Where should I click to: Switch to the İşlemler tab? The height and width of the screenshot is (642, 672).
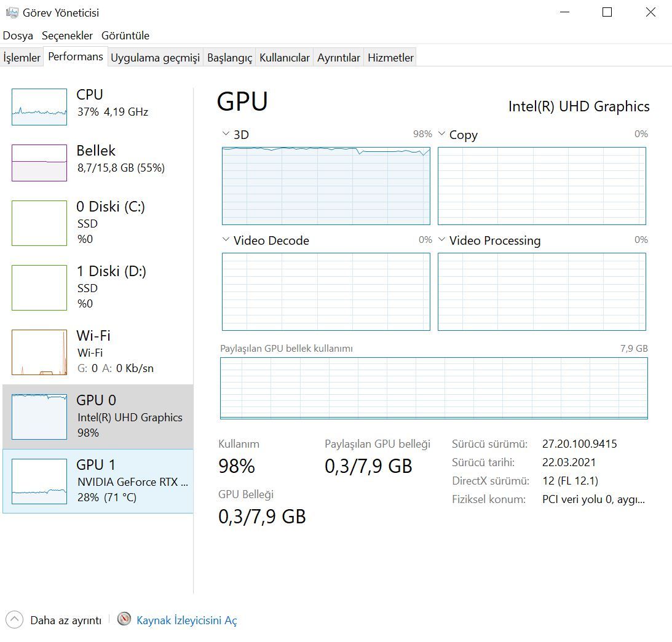(22, 58)
